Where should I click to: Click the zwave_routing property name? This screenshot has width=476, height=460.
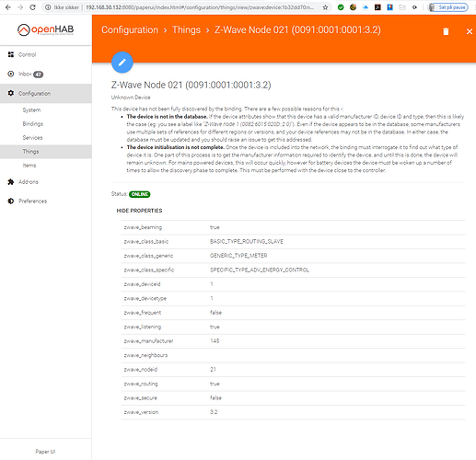(x=141, y=384)
